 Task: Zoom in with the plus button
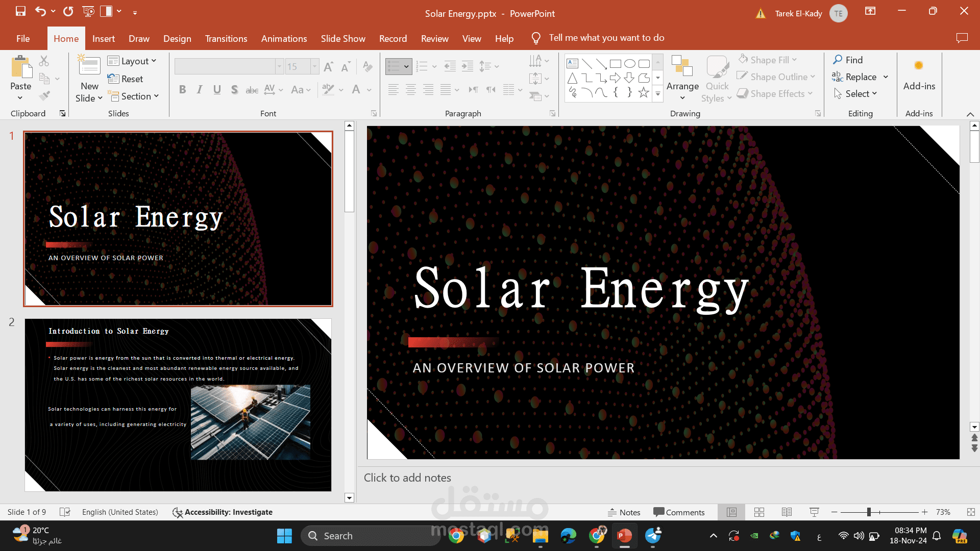924,512
